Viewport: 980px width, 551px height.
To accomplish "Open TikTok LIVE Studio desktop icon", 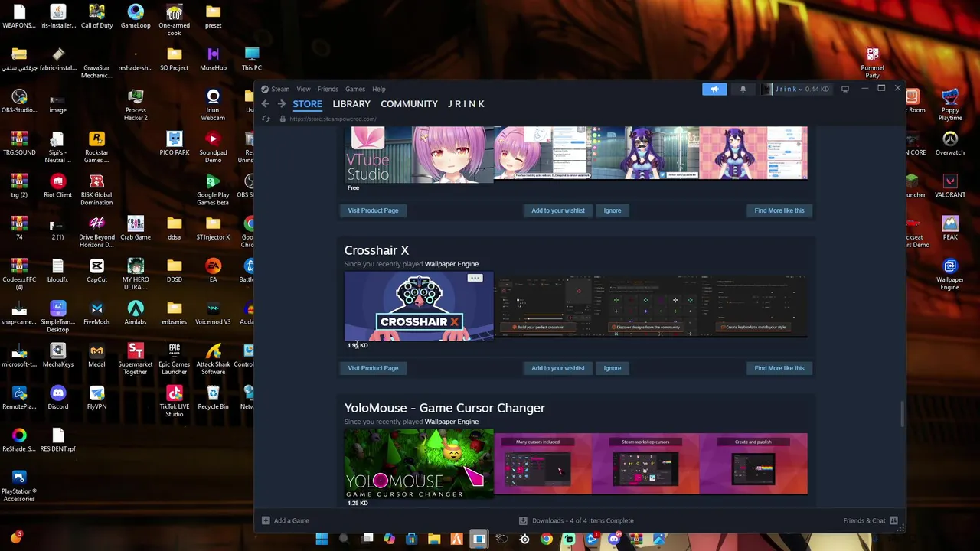I will click(174, 401).
